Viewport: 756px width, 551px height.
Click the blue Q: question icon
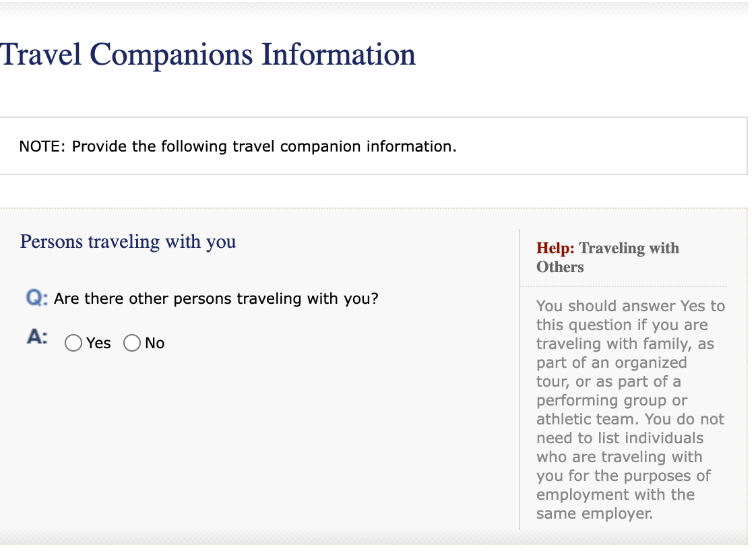[x=36, y=298]
